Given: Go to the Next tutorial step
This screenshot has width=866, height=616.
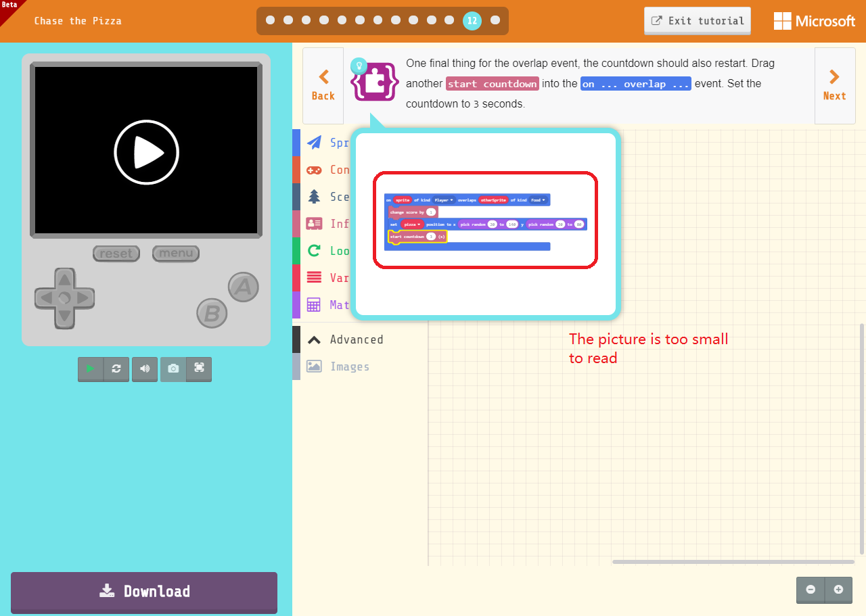Looking at the screenshot, I should (834, 86).
